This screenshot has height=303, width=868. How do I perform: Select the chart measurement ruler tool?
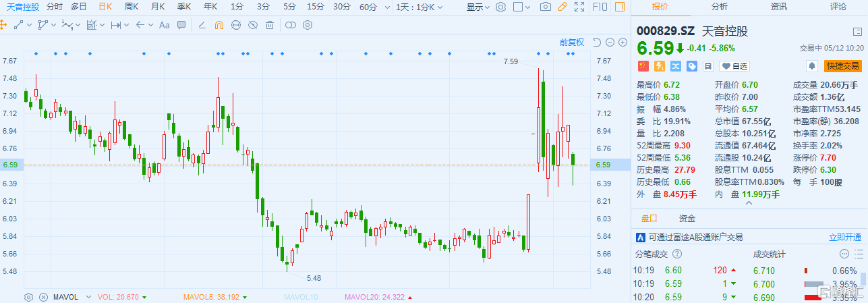(x=91, y=25)
